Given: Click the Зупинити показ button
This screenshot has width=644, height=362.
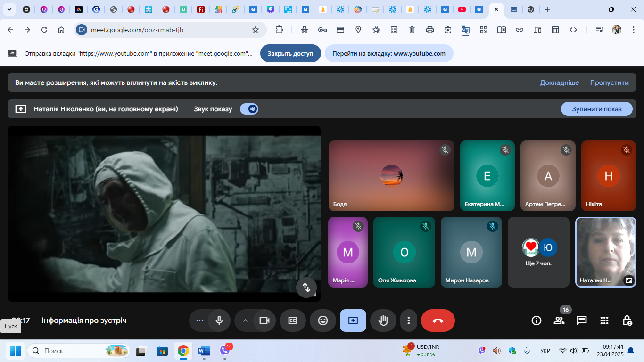Looking at the screenshot, I should (x=597, y=109).
